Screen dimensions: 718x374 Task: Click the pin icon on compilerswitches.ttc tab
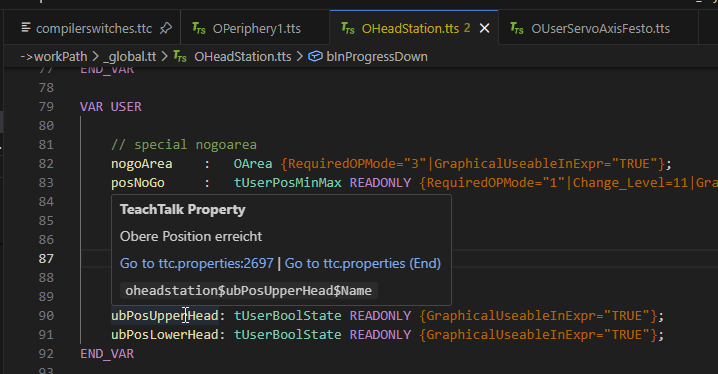point(165,28)
